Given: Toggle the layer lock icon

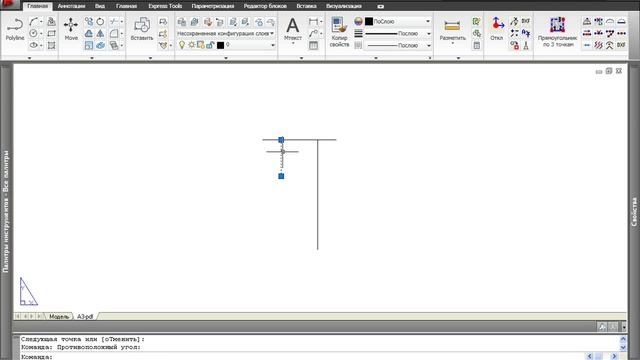Looking at the screenshot, I should click(210, 45).
